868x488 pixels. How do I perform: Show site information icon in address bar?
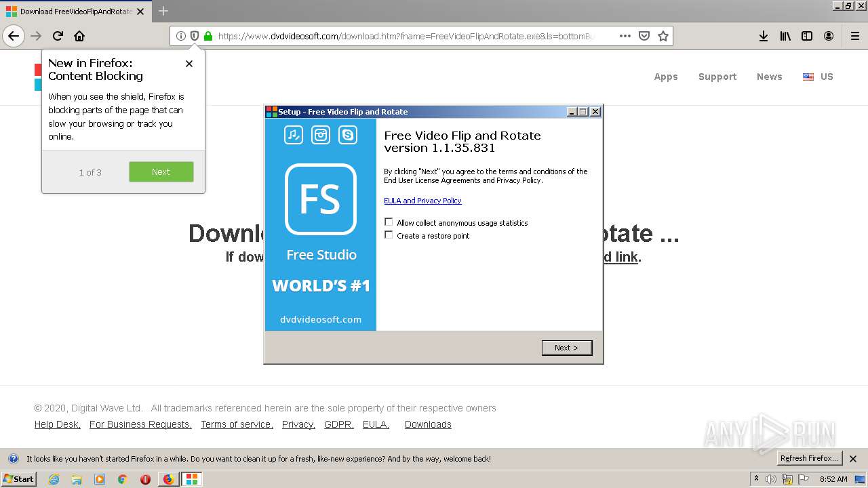180,36
